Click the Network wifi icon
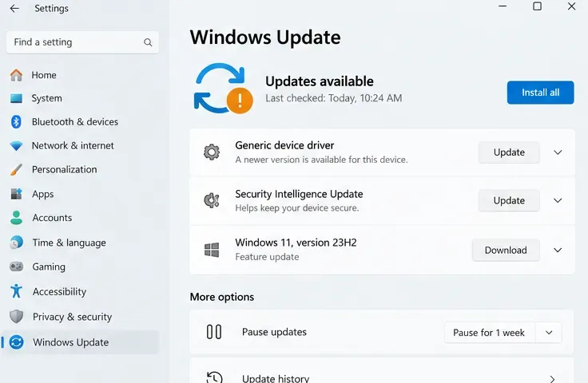This screenshot has height=383, width=588. point(16,146)
